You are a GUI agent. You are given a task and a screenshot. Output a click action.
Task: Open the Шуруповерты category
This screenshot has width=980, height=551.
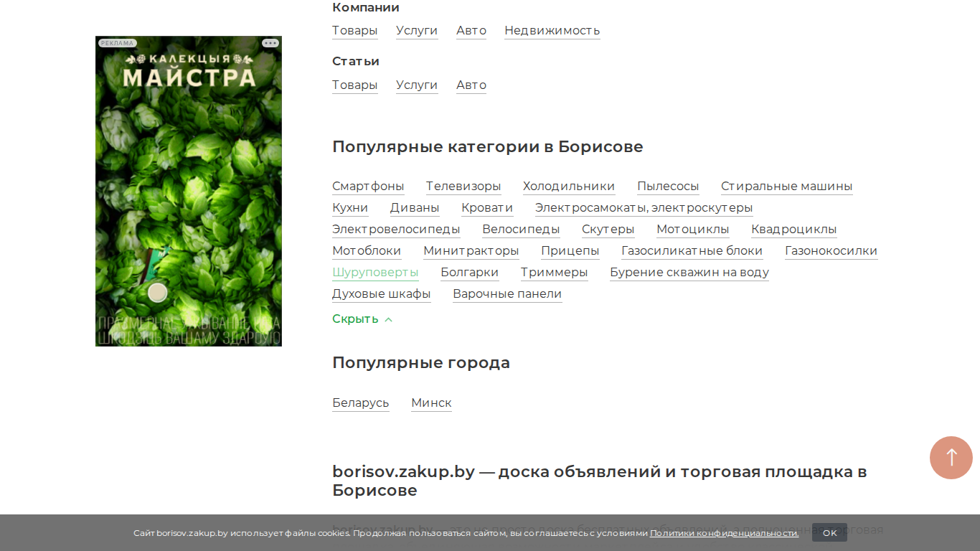tap(375, 273)
